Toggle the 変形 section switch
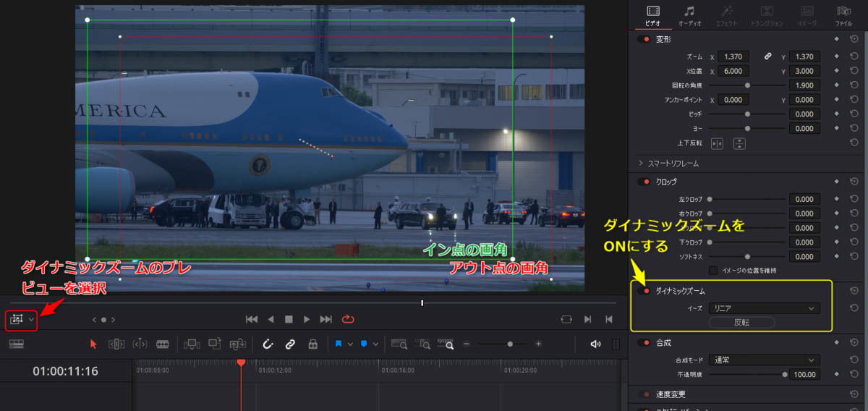Viewport: 868px width, 411px height. 643,39
